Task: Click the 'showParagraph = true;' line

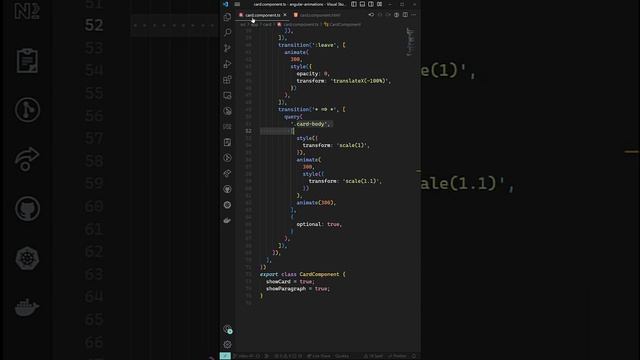Action: pyautogui.click(x=298, y=289)
